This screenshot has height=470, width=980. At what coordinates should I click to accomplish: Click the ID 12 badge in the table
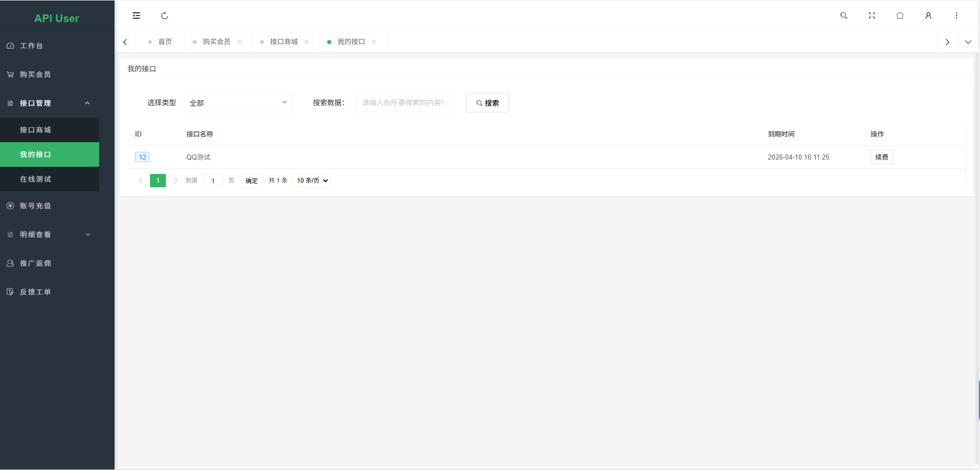click(x=142, y=157)
